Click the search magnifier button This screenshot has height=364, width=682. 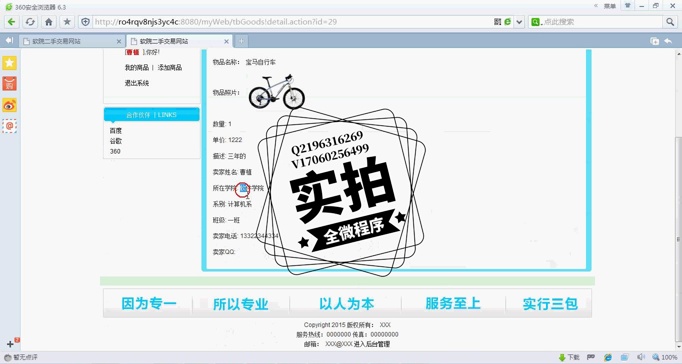coord(670,22)
